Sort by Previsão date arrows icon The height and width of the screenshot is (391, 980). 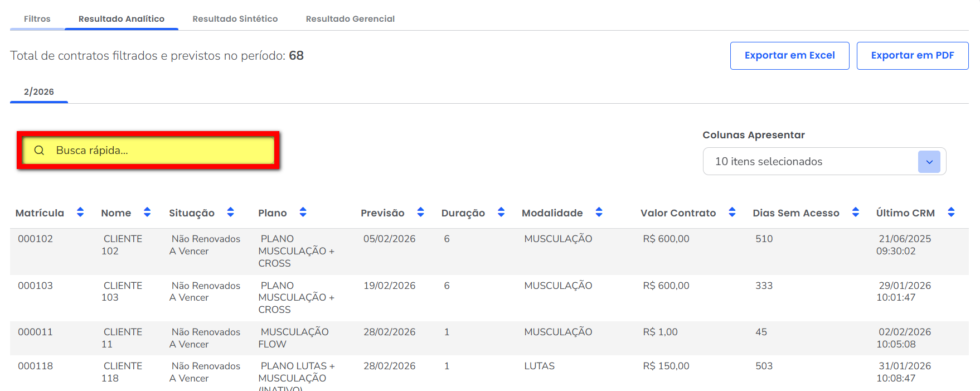[420, 212]
